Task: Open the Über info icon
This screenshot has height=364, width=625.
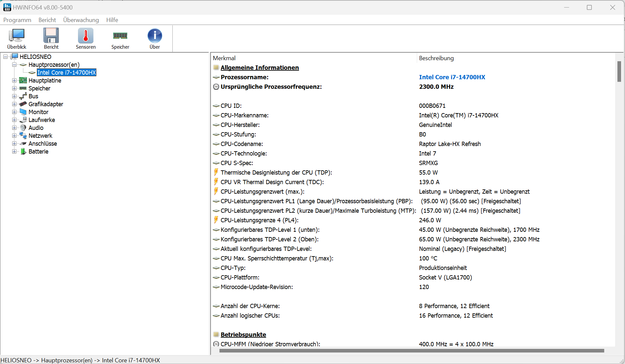Action: [155, 36]
